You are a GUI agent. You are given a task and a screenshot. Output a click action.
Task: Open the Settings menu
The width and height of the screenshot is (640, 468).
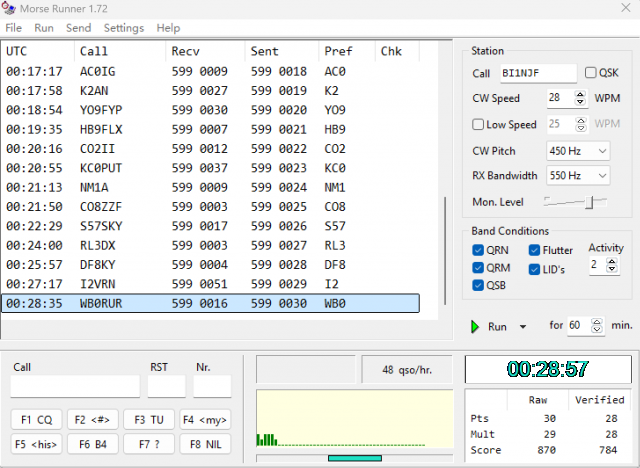point(124,28)
